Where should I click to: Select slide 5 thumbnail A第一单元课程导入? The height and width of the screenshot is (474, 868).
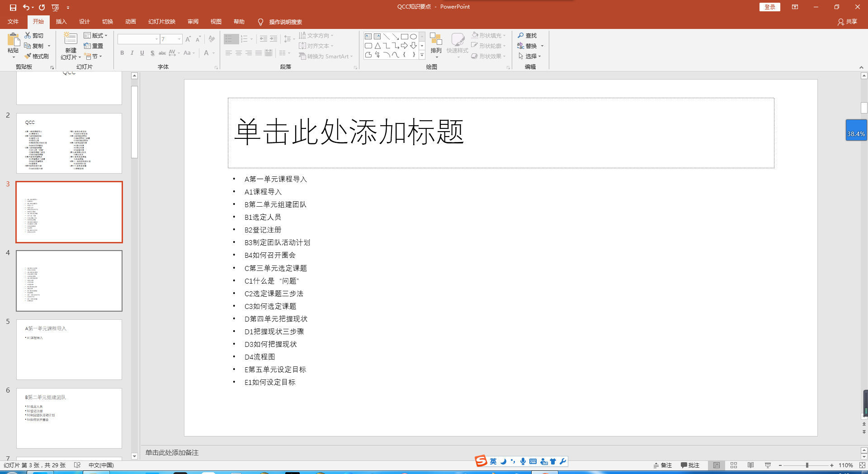point(69,350)
